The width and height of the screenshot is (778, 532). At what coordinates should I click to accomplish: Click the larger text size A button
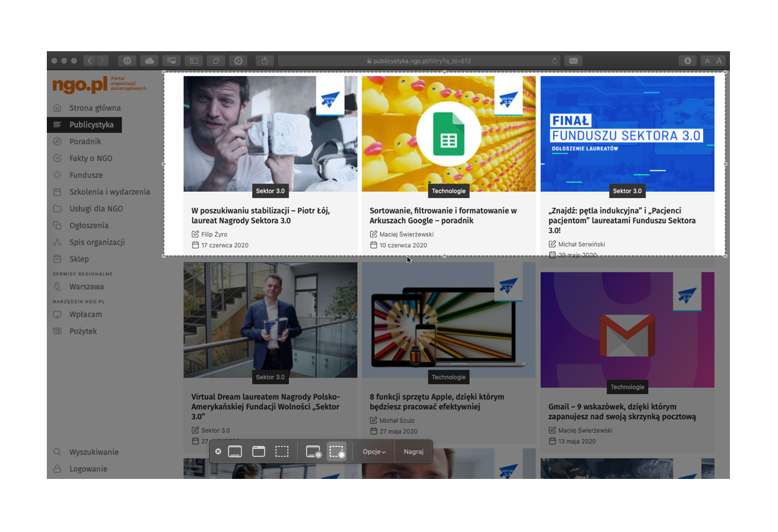(x=719, y=61)
